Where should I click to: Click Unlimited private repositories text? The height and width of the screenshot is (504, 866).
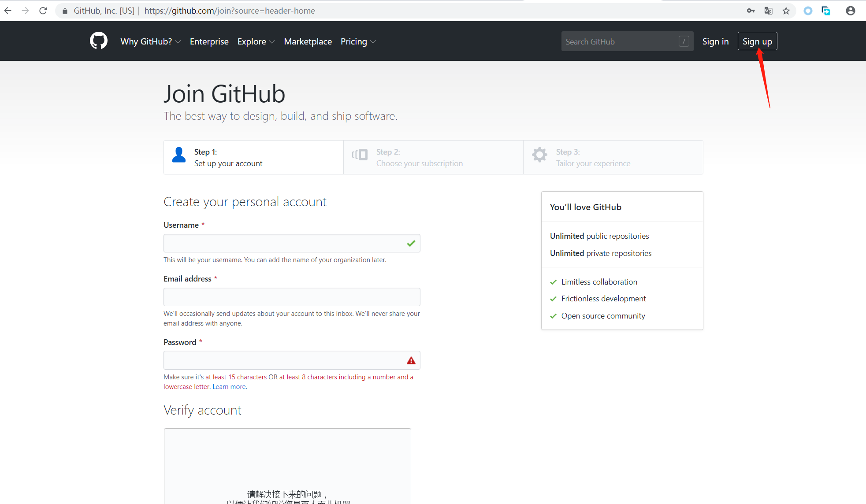(x=601, y=253)
